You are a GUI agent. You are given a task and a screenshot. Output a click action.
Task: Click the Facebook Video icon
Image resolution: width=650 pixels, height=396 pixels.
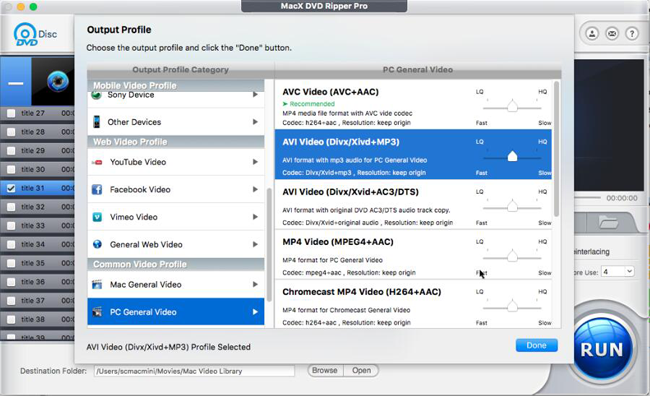point(97,189)
